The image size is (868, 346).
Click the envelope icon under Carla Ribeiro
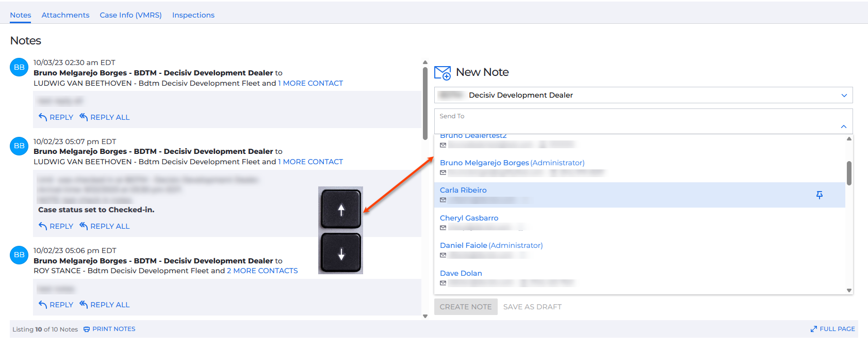click(443, 200)
